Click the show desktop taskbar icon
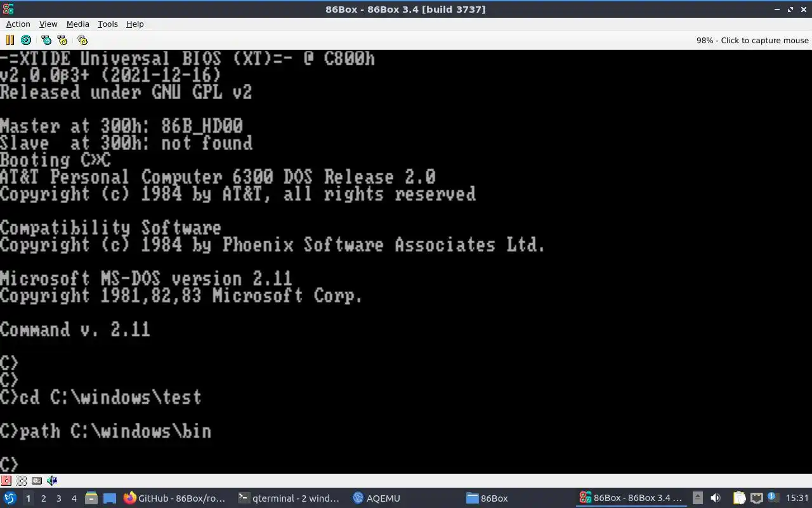This screenshot has width=812, height=508. 110,498
